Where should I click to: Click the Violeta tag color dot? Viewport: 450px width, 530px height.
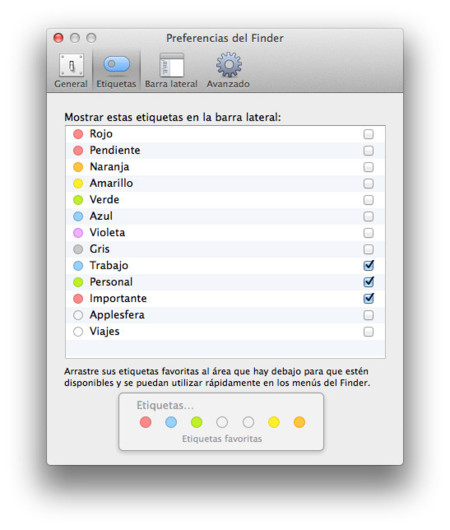(x=78, y=233)
